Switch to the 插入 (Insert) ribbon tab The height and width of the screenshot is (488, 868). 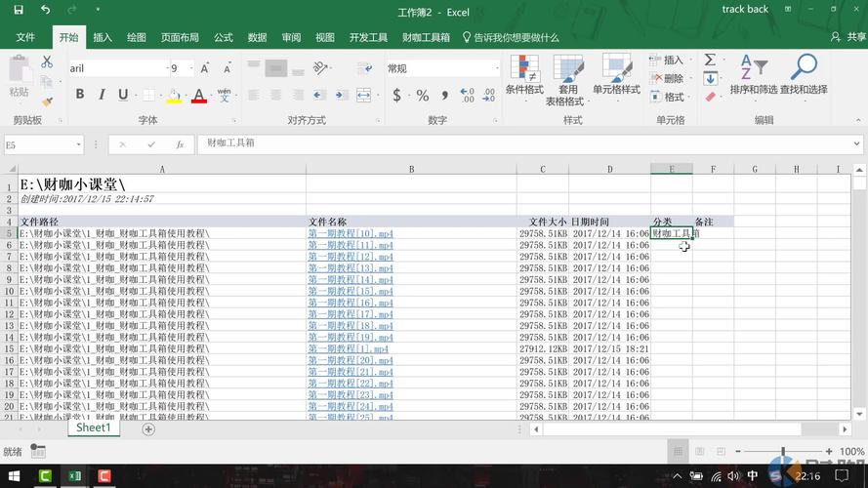click(103, 37)
